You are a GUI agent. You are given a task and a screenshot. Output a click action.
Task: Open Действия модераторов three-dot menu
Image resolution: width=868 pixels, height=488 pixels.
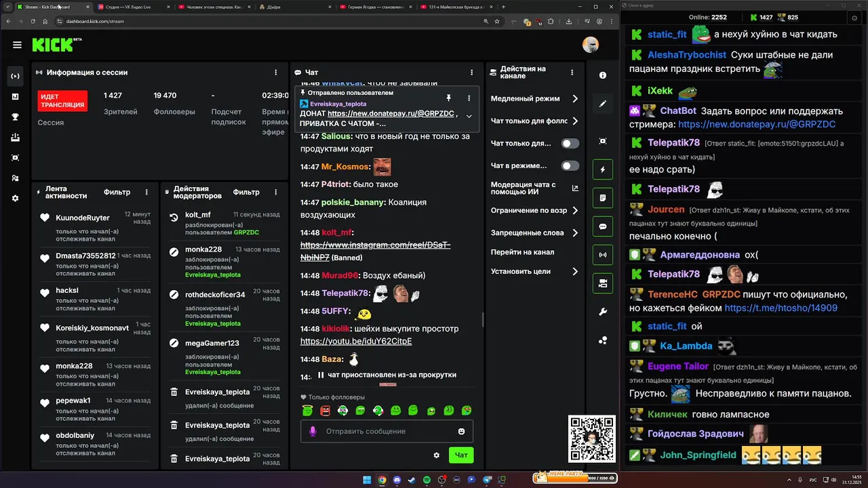(275, 192)
